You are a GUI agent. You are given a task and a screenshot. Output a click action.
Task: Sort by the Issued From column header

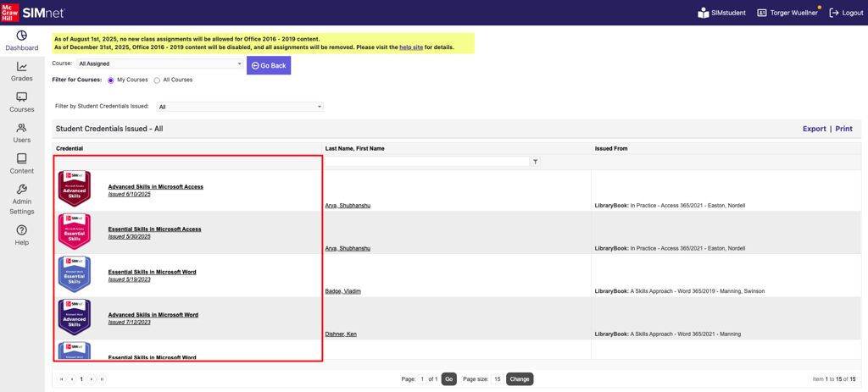tap(610, 149)
